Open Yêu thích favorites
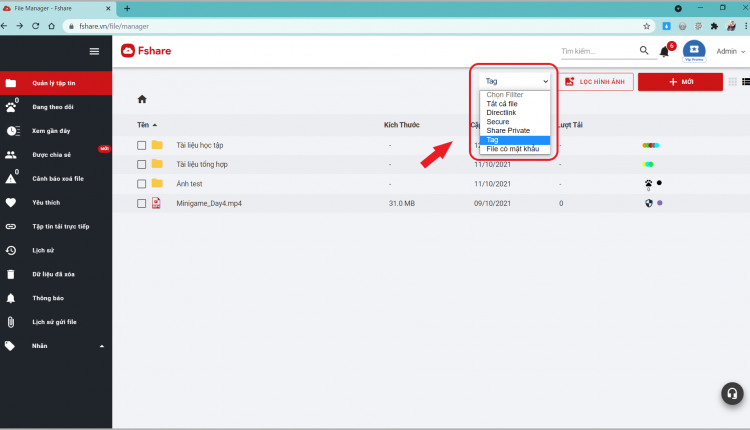This screenshot has height=430, width=750. [56, 202]
